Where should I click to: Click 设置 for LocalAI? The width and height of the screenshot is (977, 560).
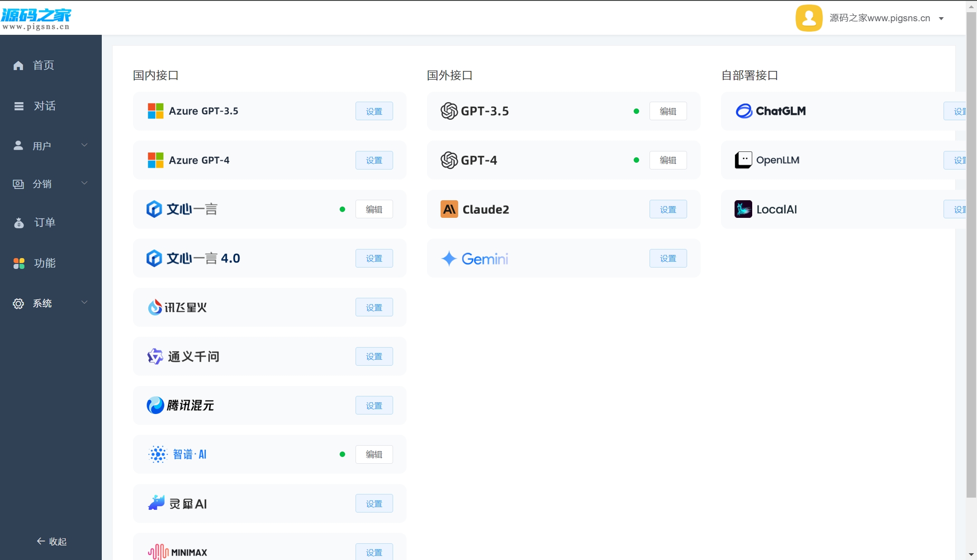955,209
